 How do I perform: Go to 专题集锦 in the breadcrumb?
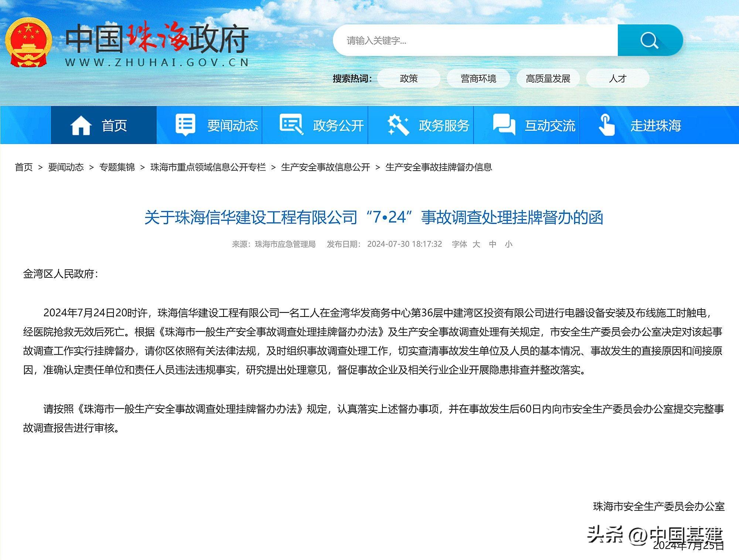117,167
